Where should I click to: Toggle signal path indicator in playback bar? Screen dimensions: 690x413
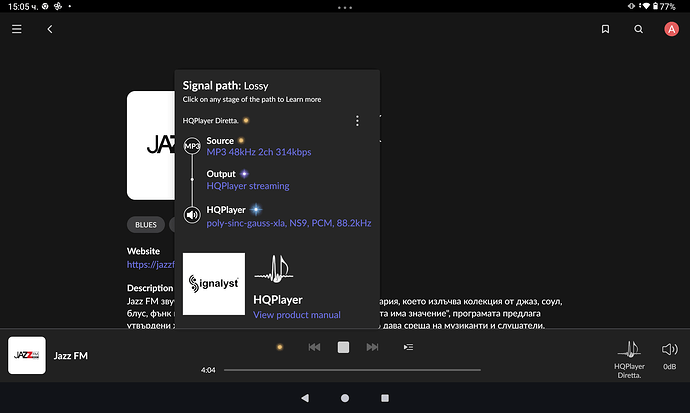279,347
